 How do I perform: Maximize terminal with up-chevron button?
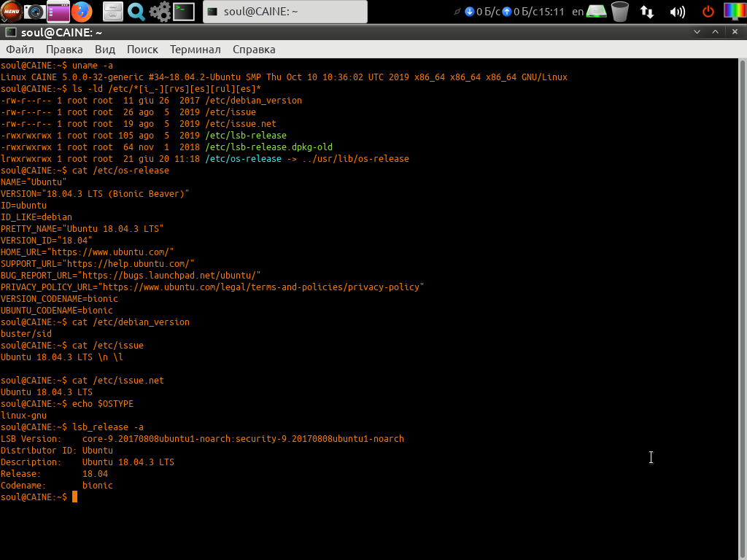[x=715, y=32]
